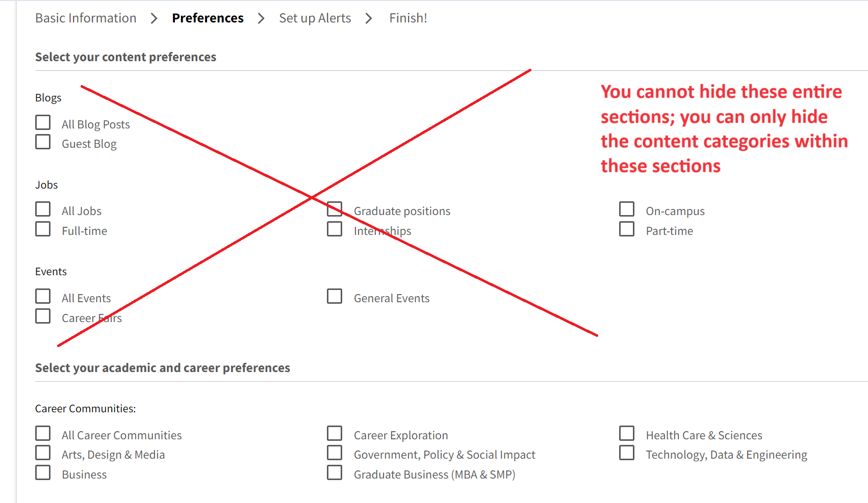Select the Full-time jobs checkbox
868x503 pixels.
click(x=43, y=229)
